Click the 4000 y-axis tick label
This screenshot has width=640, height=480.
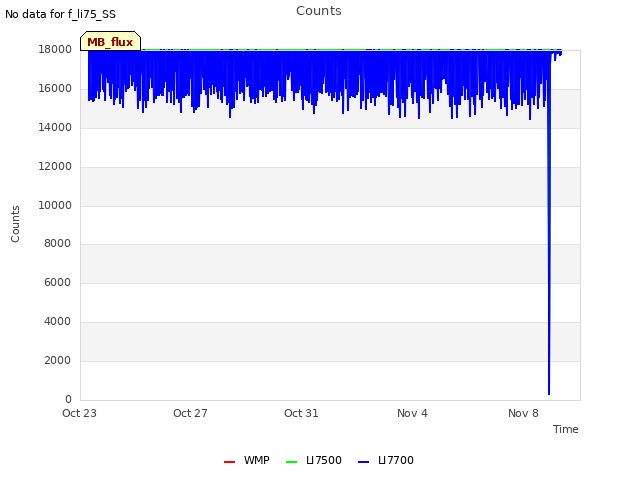tap(58, 322)
